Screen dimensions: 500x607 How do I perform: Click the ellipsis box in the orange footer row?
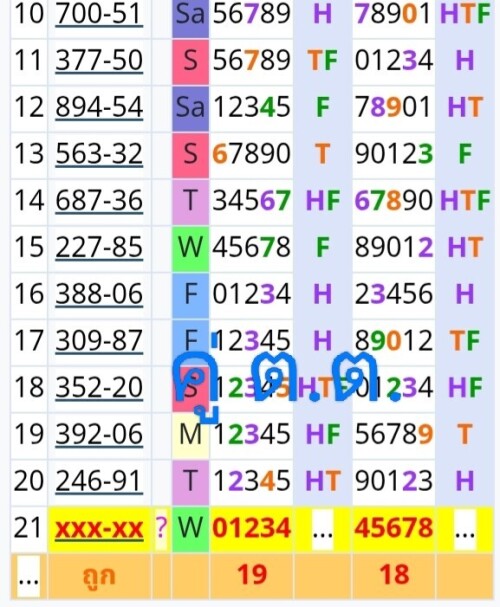click(29, 576)
